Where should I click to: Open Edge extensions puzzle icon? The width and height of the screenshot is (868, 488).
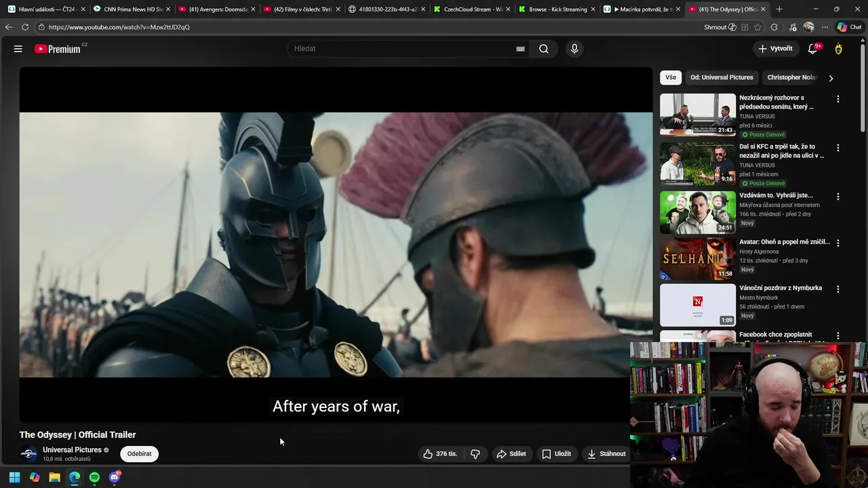[x=774, y=27]
